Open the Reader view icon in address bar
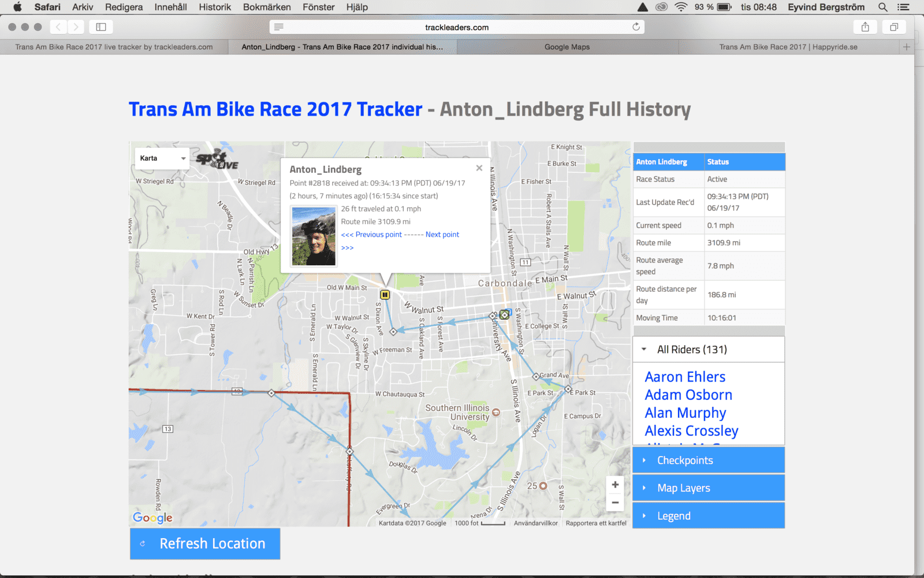Screen dimensions: 924x578 [x=279, y=27]
